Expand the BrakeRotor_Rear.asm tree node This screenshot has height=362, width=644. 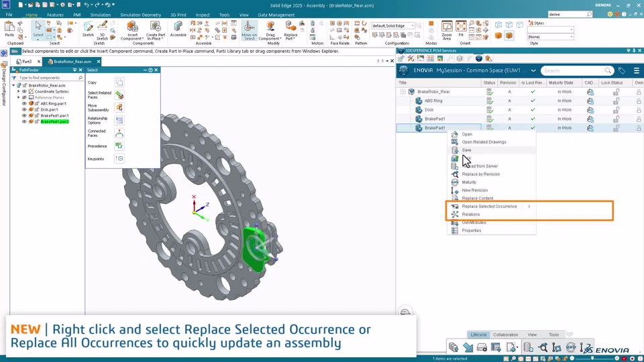(13, 85)
